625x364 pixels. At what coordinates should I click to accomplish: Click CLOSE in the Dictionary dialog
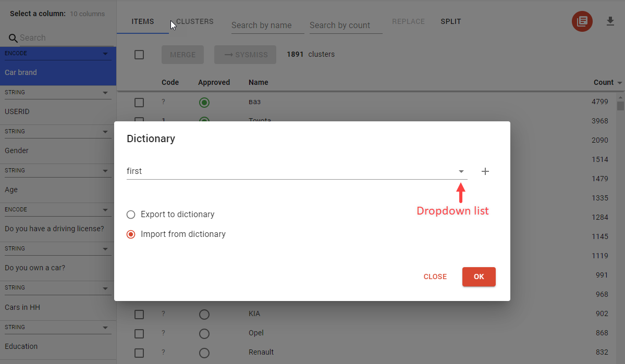435,277
